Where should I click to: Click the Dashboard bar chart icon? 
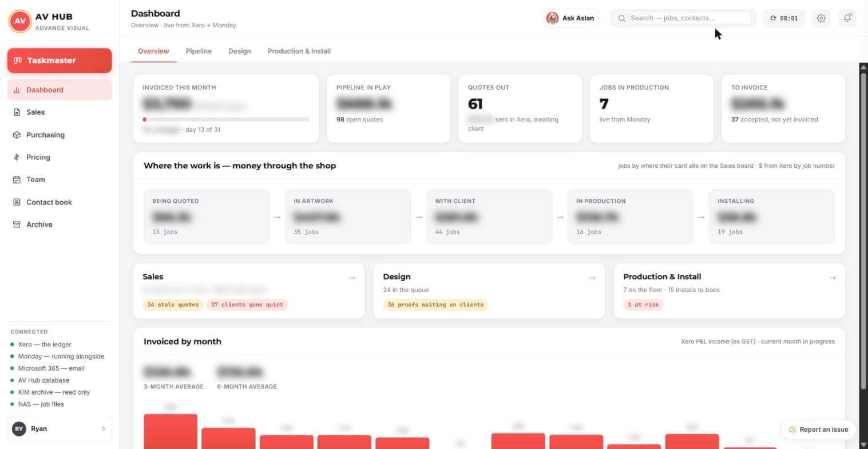tap(17, 90)
